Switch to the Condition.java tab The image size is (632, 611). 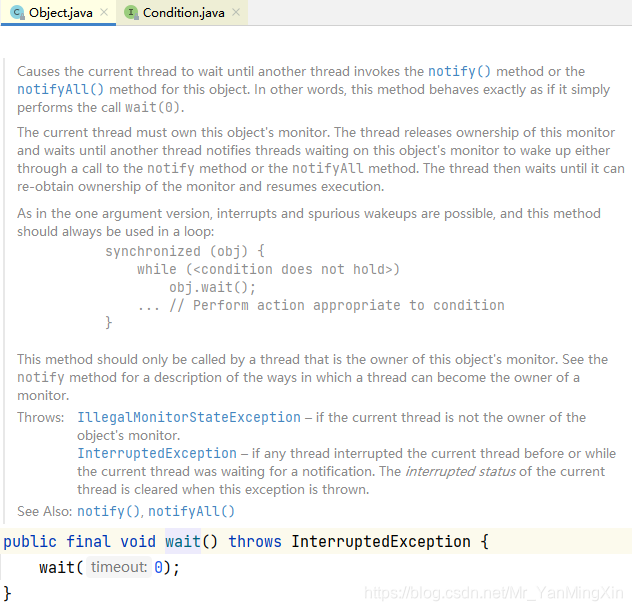click(183, 13)
